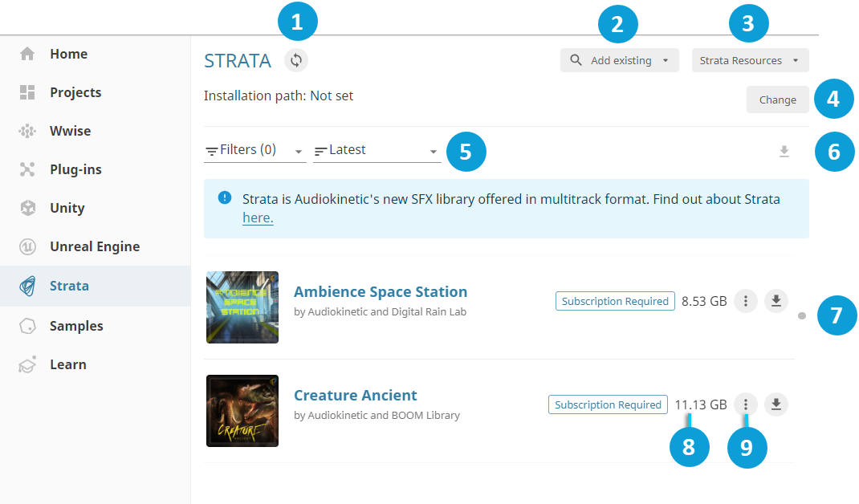Click Subscription Required for Creature Ancient

tap(608, 404)
